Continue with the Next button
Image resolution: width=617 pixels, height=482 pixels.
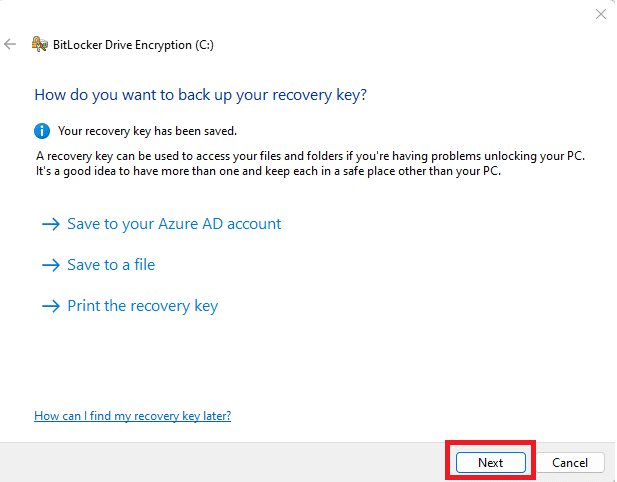[x=491, y=462]
